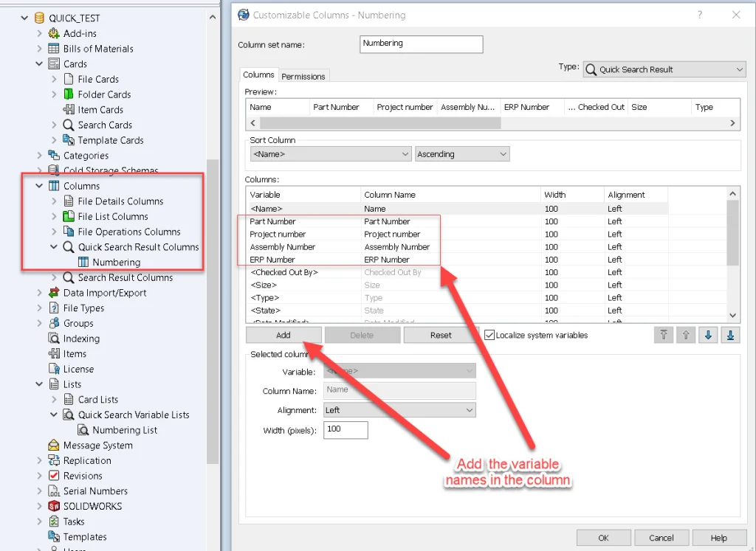Select the Columns tab
Screen dimensions: 756x551
point(258,75)
